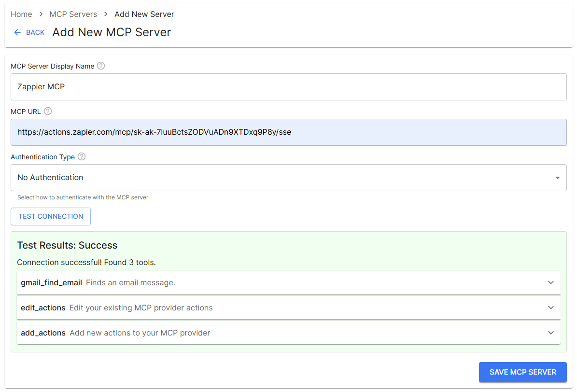Click the 'MCP URL' label
Screen dimensions: 577x392
point(26,112)
